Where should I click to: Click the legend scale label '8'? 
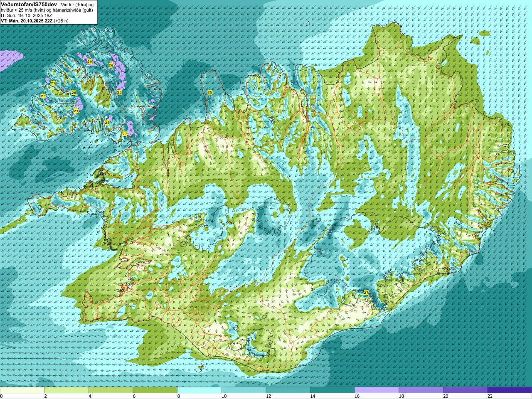click(179, 396)
